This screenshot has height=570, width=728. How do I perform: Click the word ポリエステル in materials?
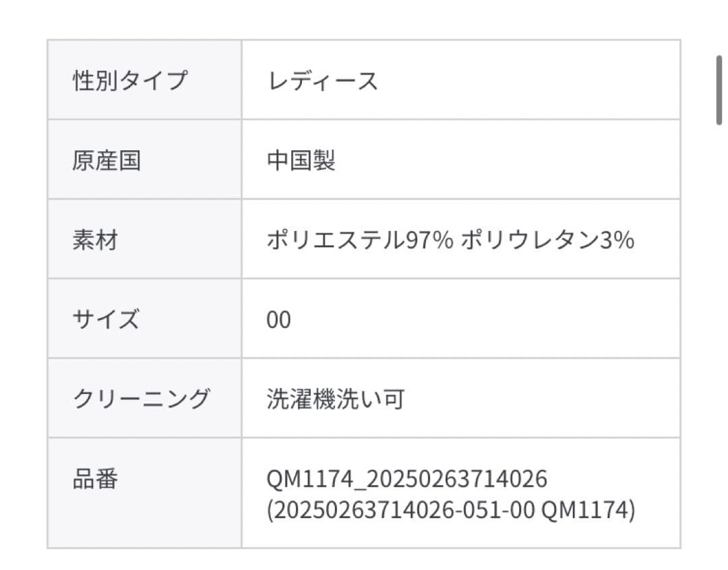[x=334, y=241]
